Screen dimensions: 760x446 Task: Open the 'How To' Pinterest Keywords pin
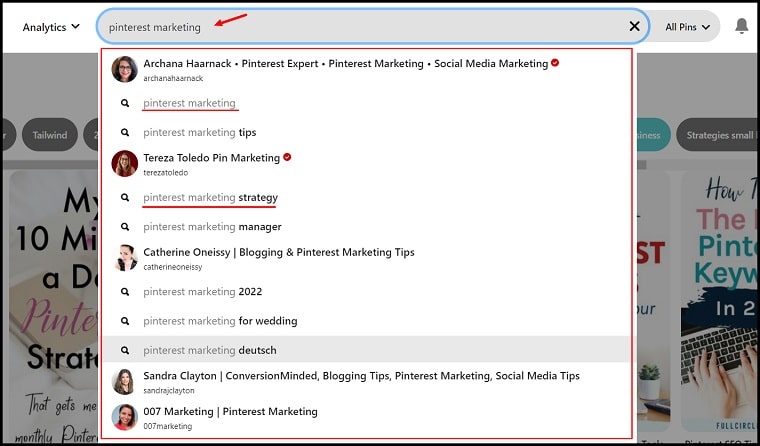pyautogui.click(x=718, y=303)
